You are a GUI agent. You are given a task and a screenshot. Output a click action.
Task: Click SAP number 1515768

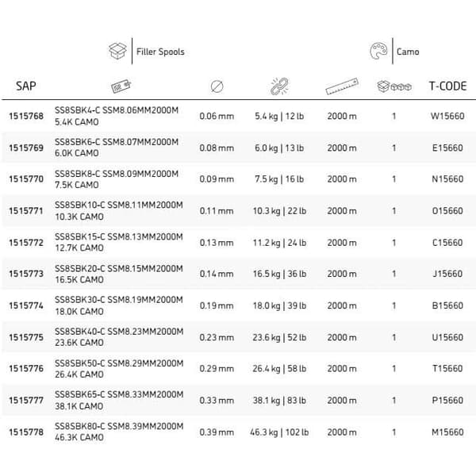[26, 116]
